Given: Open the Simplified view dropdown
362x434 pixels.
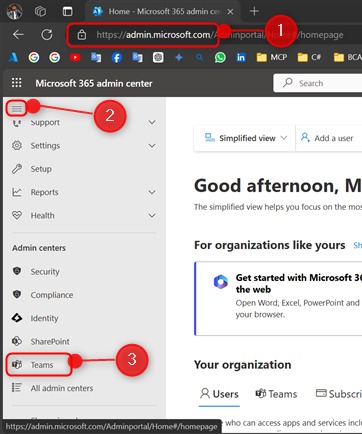Looking at the screenshot, I should [246, 138].
